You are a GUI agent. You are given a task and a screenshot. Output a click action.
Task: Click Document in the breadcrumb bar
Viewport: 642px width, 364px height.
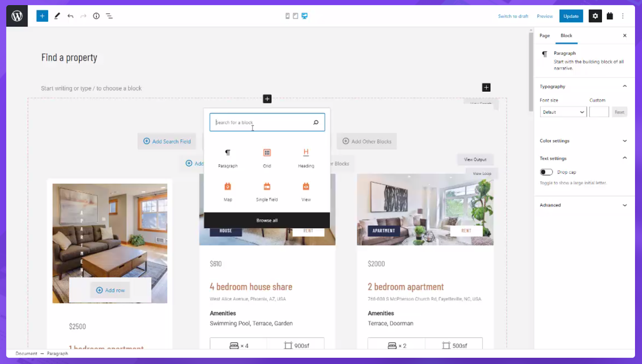click(26, 354)
